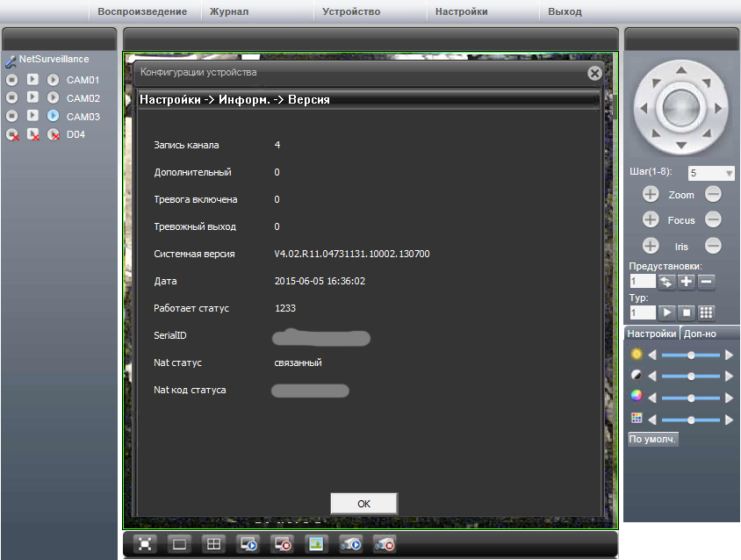Click the round stop-square button for CAM01
The height and width of the screenshot is (560, 741).
11,80
